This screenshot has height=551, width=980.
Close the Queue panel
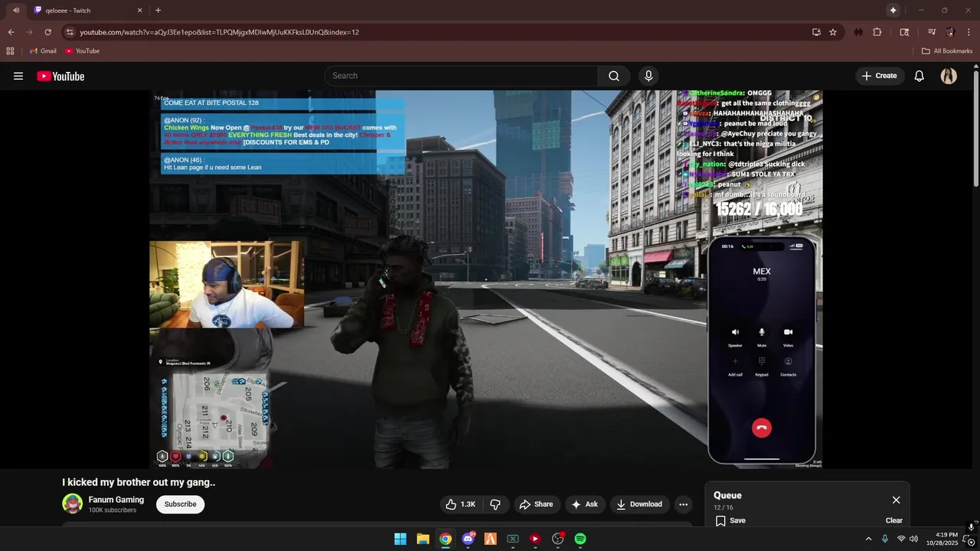(896, 500)
